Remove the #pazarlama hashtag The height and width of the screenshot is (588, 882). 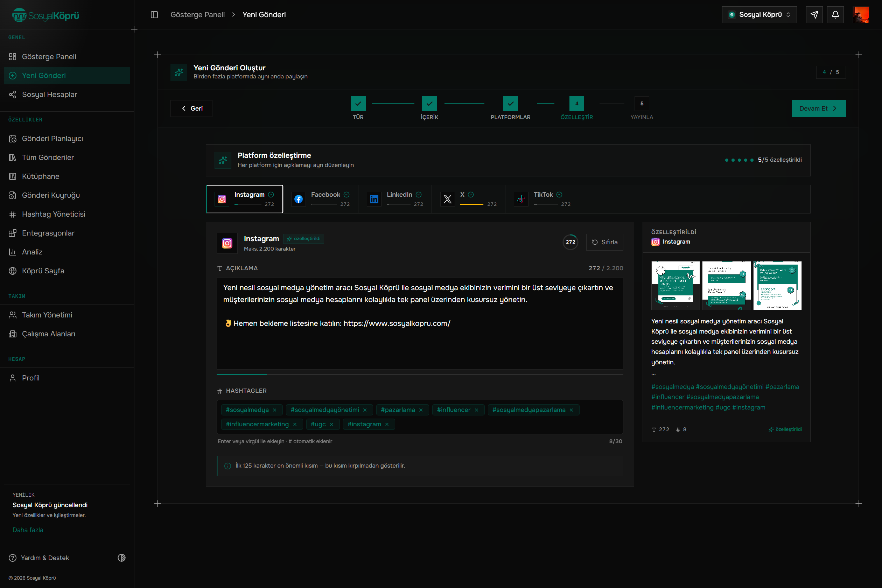pos(421,410)
